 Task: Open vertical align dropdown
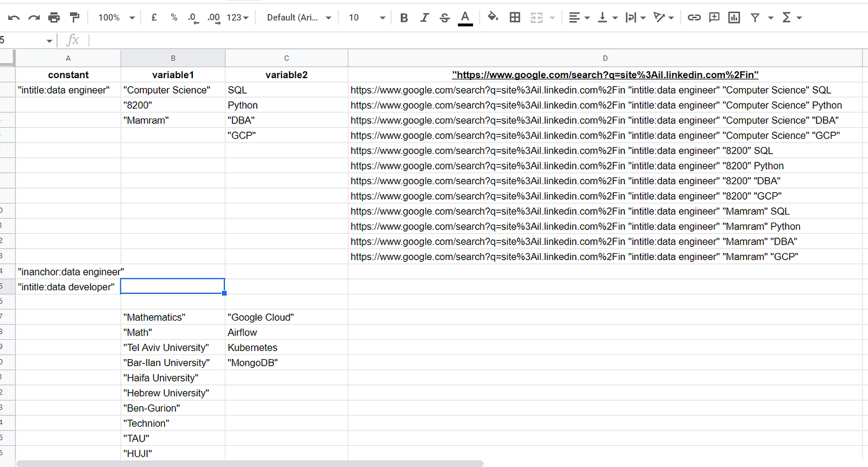[x=608, y=17]
